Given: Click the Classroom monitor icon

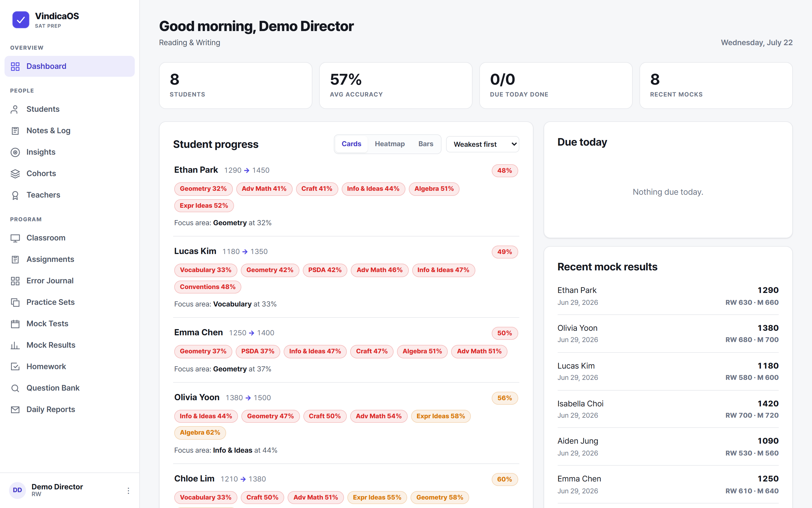Looking at the screenshot, I should coord(15,238).
